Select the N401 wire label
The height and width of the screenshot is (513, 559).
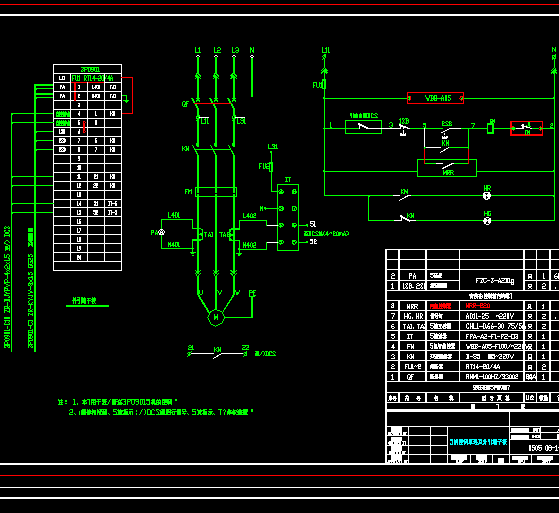(174, 245)
